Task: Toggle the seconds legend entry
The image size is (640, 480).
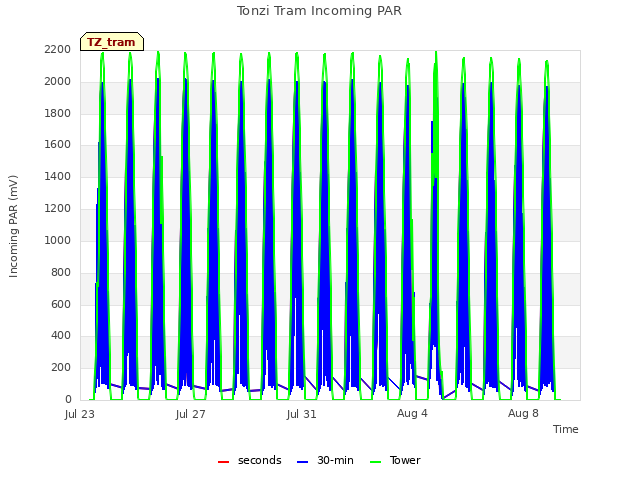Action: [249, 460]
